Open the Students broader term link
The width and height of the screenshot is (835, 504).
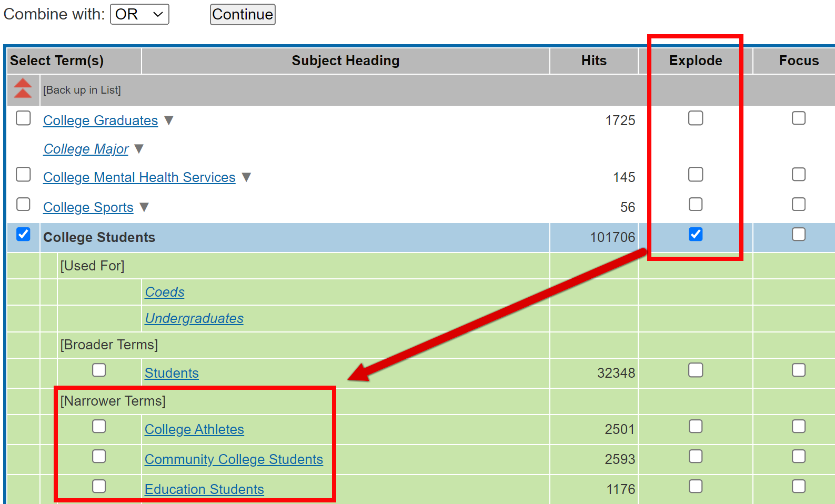point(172,373)
